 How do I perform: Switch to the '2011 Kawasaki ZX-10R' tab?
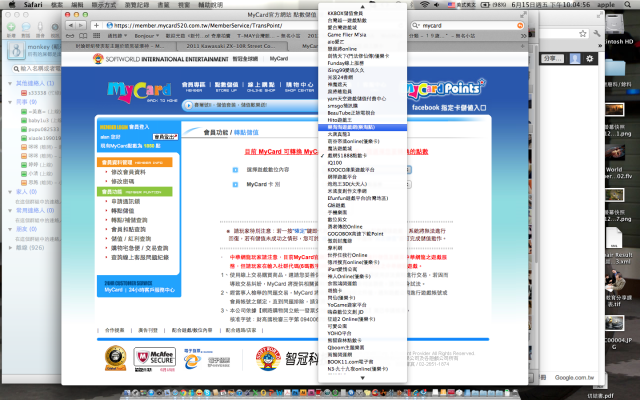coord(231,46)
